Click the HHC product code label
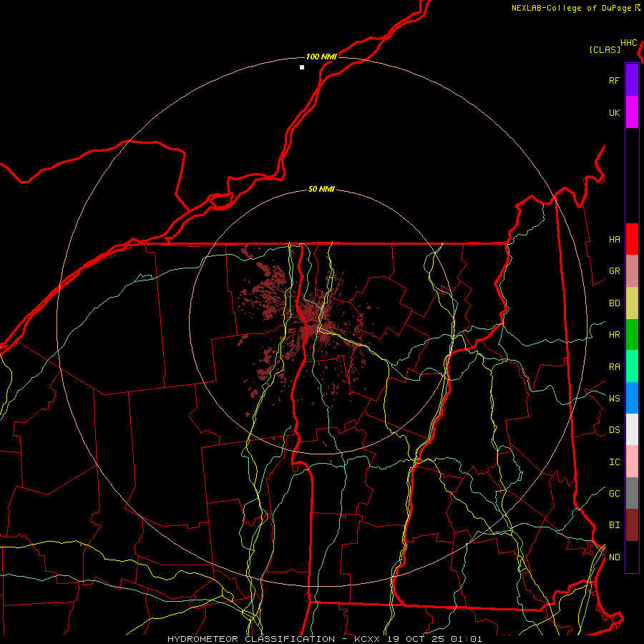This screenshot has height=644, width=644. pyautogui.click(x=628, y=43)
